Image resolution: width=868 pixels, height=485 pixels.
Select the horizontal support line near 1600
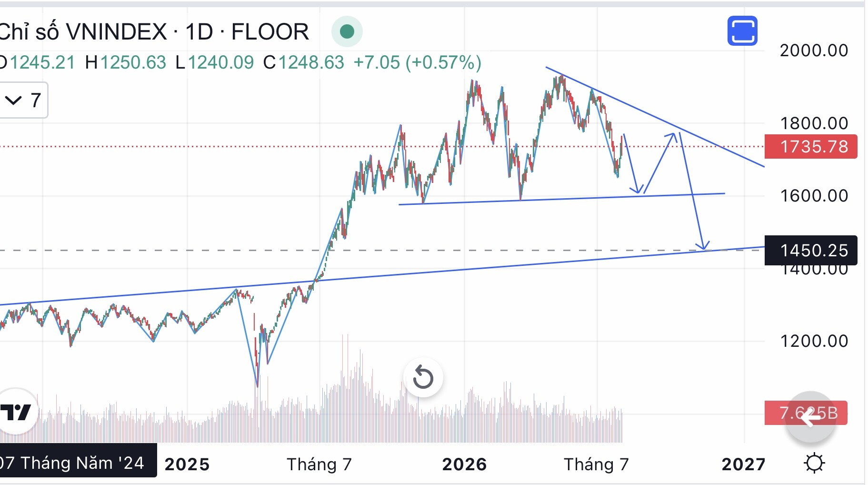point(562,199)
